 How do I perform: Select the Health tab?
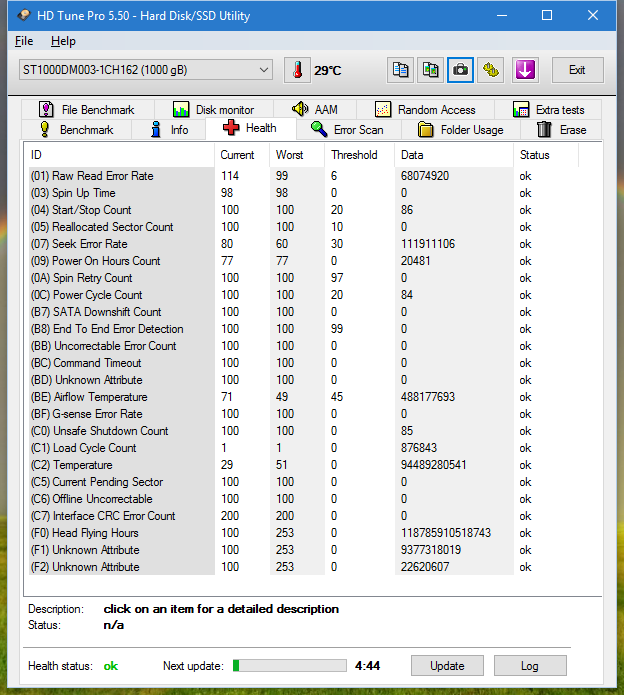coord(250,128)
